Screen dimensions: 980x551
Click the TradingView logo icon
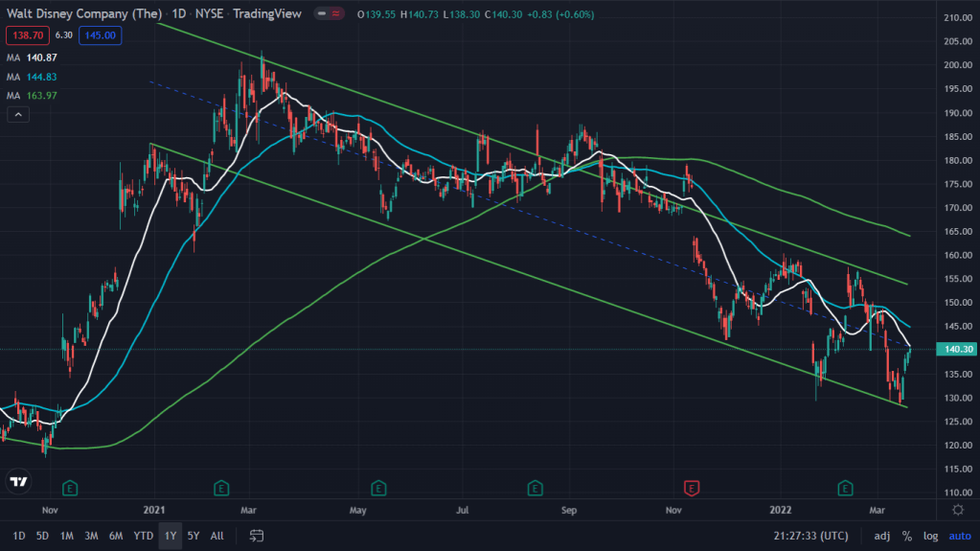coord(17,481)
